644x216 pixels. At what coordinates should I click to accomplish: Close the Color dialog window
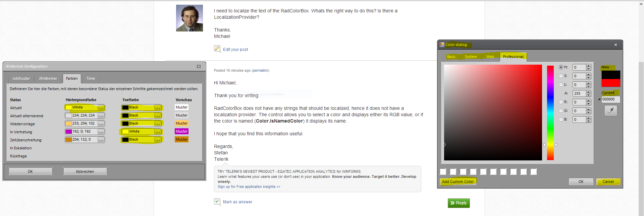(615, 45)
